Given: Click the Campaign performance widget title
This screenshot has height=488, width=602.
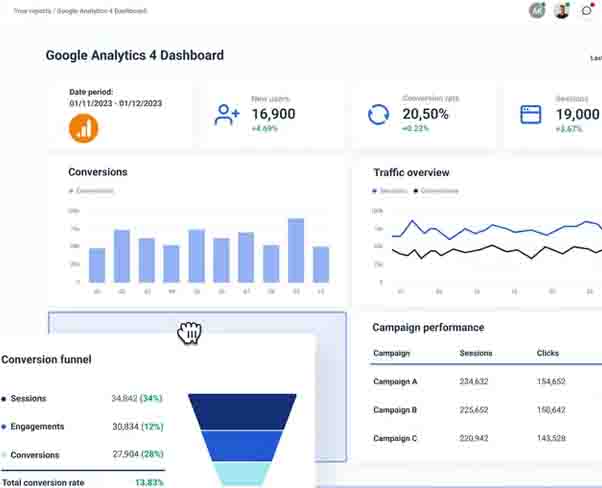Looking at the screenshot, I should click(x=428, y=328).
